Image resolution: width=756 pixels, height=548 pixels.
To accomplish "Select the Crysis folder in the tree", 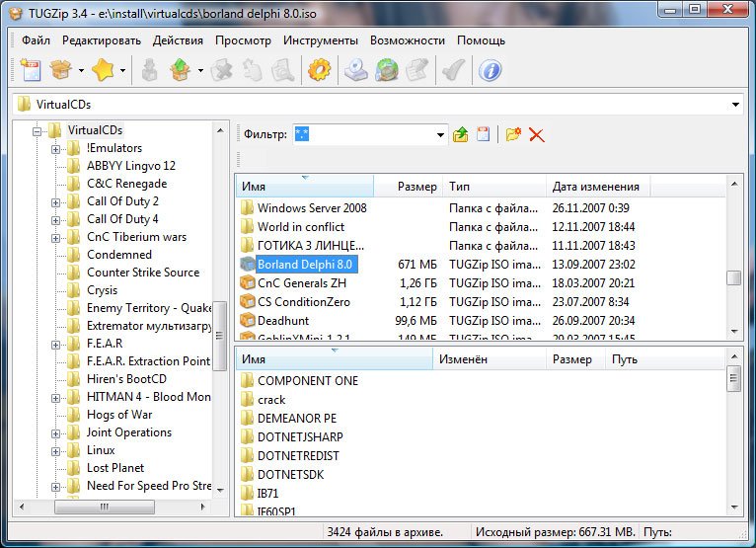I will 102,290.
